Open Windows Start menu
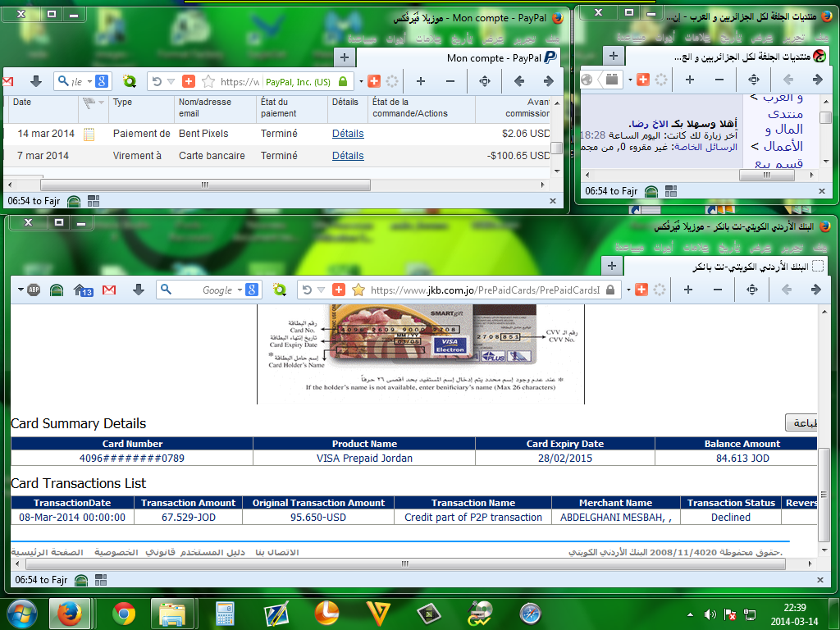Screen dimensions: 840x630 [22, 614]
